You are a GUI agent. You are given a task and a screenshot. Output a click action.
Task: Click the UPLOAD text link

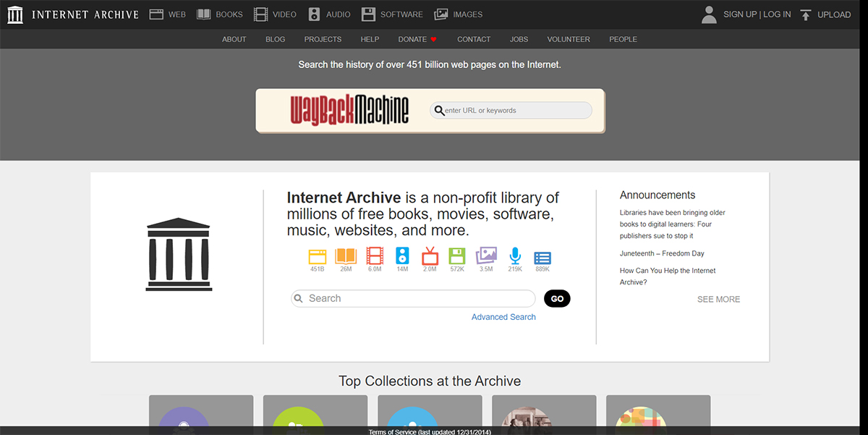(834, 14)
